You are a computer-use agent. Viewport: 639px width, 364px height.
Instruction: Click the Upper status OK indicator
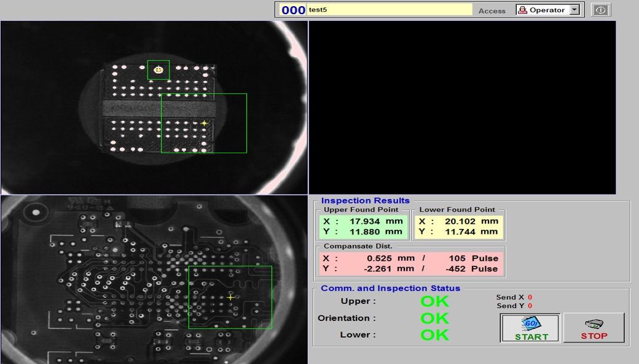tap(434, 301)
